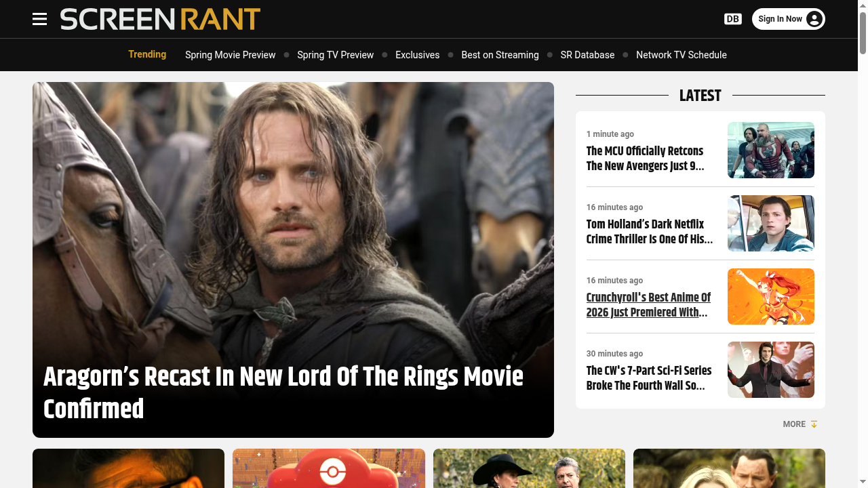Open the DB database shortcut
868x488 pixels.
[732, 19]
